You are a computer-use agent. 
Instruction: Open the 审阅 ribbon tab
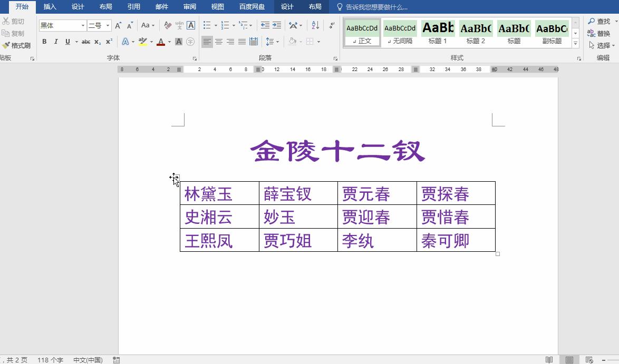tap(190, 7)
